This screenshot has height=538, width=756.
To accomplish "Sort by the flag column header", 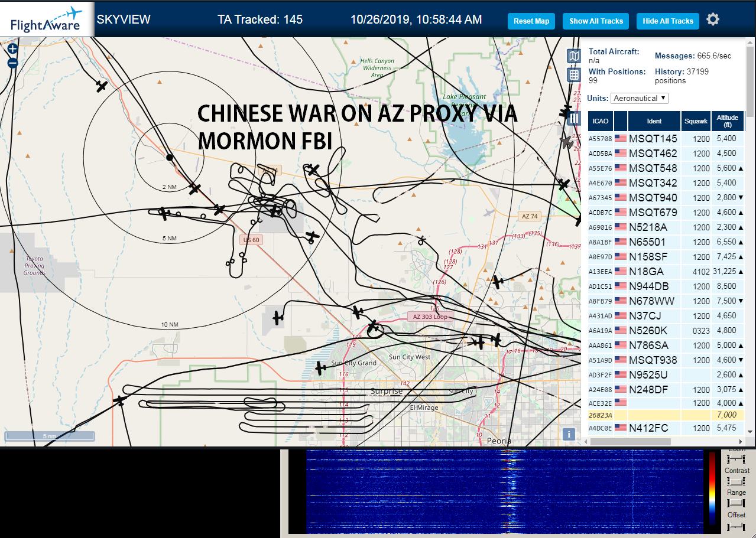I will point(621,121).
